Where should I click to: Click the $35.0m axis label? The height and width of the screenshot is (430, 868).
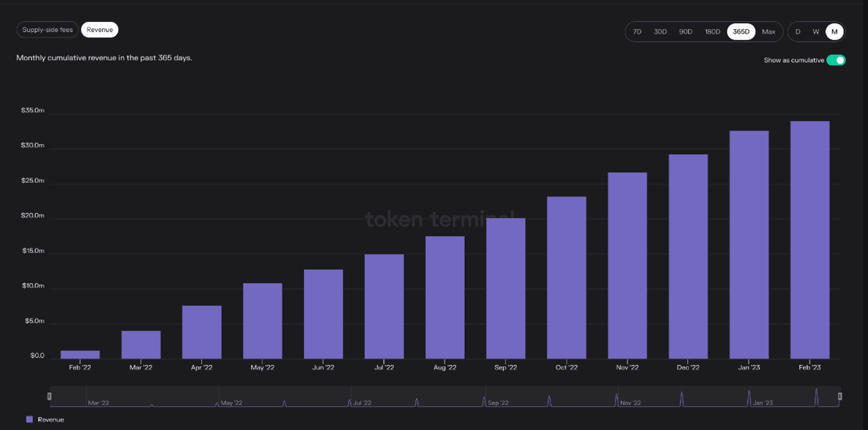33,110
